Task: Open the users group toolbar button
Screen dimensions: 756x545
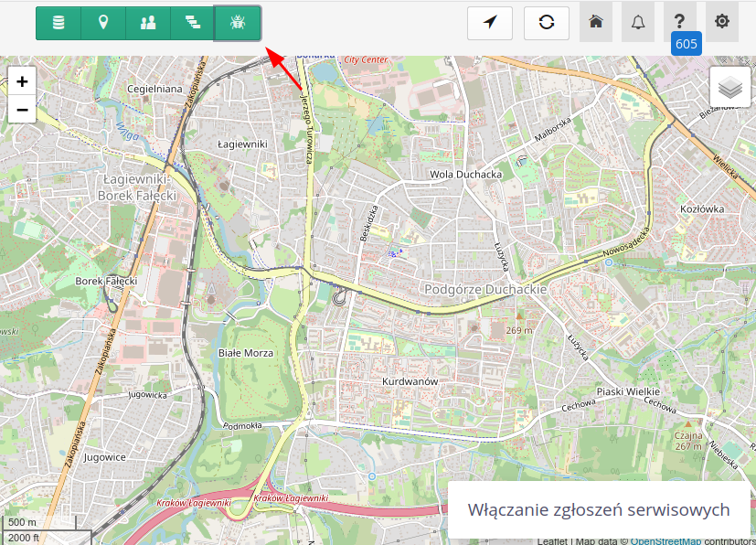Action: [x=148, y=23]
